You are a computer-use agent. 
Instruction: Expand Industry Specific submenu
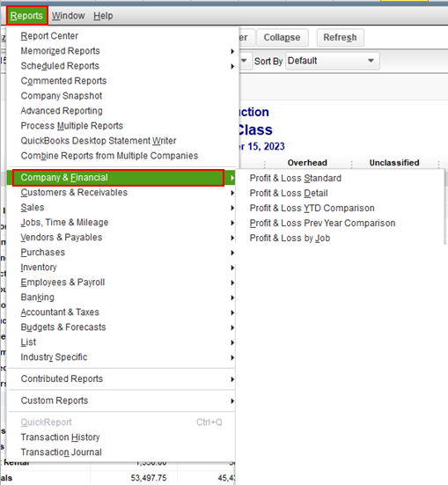pyautogui.click(x=121, y=357)
